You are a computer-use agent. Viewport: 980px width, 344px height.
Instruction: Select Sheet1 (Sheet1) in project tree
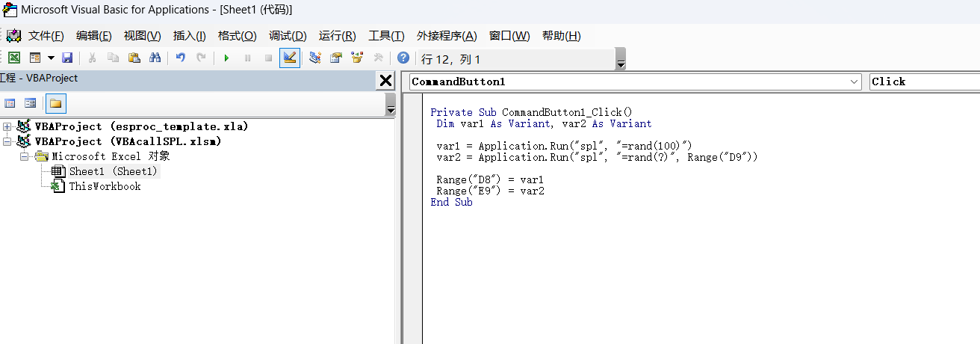pos(114,171)
